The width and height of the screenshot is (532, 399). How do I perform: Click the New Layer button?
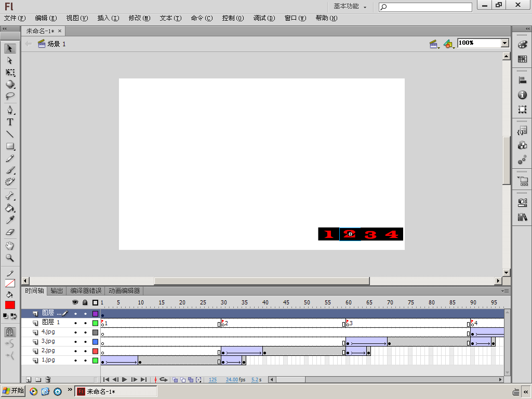click(x=29, y=380)
